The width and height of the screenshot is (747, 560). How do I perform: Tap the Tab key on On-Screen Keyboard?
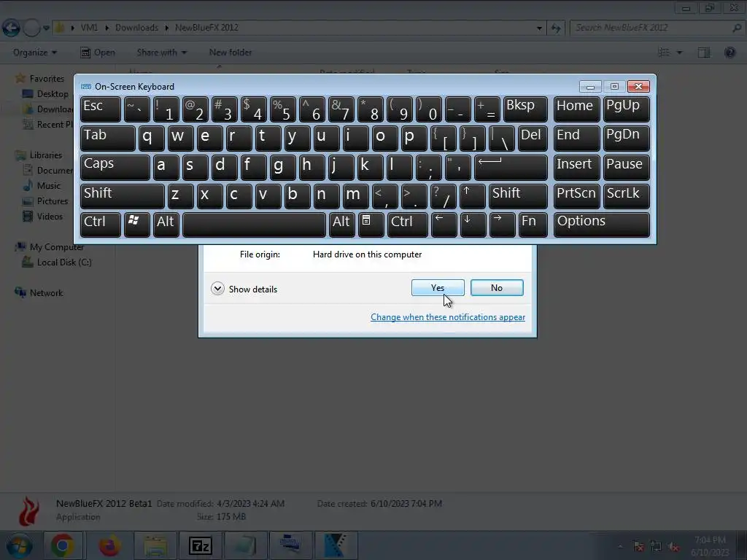click(108, 139)
